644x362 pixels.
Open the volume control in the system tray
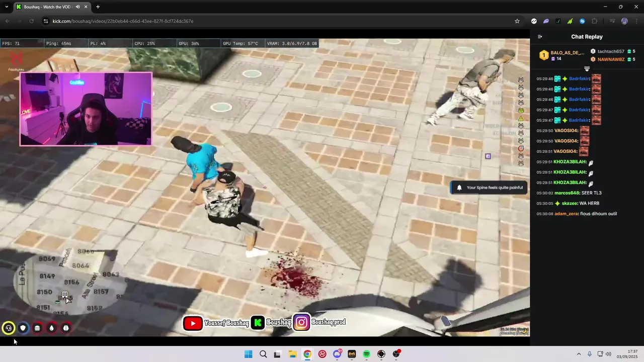click(608, 354)
